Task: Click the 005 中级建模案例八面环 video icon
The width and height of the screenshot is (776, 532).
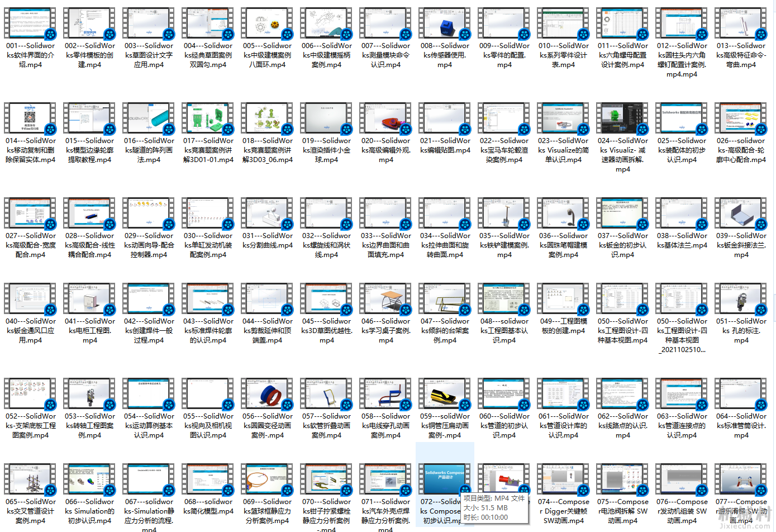Action: coord(267,23)
